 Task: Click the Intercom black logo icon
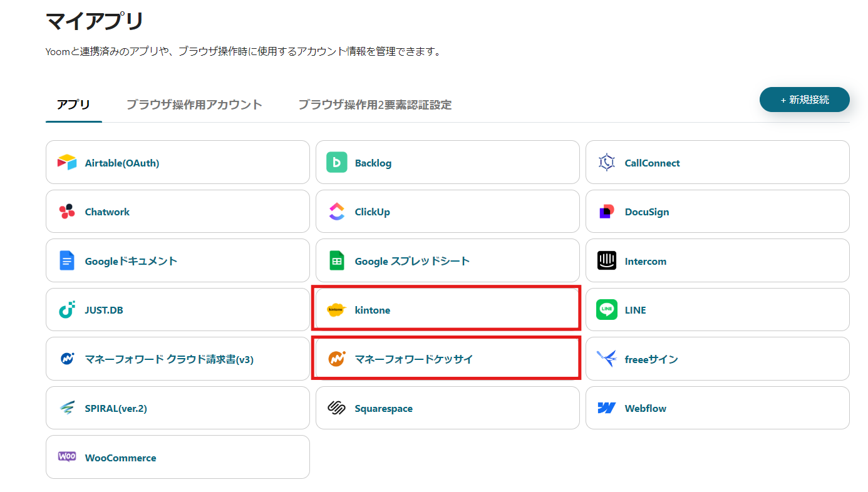point(607,261)
